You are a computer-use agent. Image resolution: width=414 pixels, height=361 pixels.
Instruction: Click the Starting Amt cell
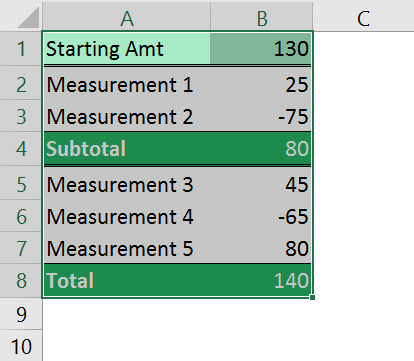pyautogui.click(x=127, y=49)
